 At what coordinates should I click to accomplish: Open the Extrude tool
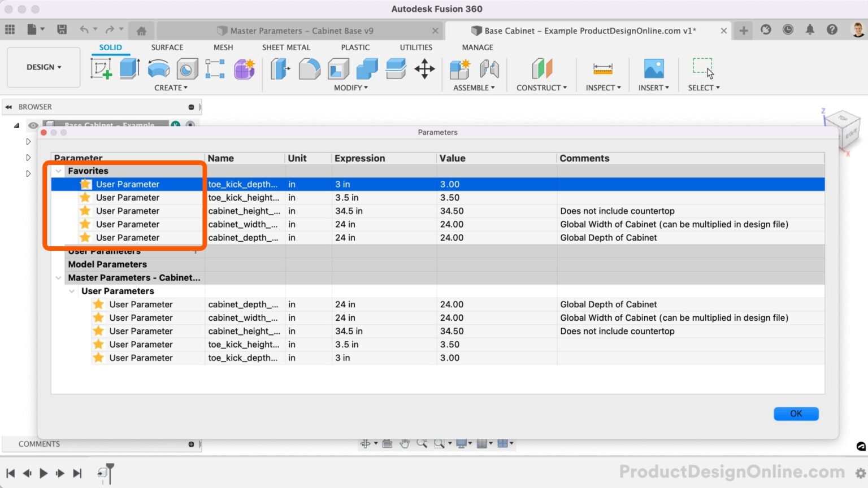(129, 68)
